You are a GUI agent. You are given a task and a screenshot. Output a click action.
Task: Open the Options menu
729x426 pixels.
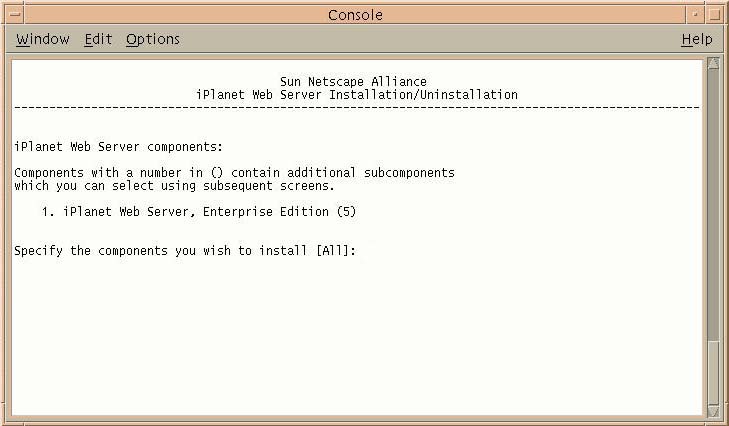click(153, 39)
